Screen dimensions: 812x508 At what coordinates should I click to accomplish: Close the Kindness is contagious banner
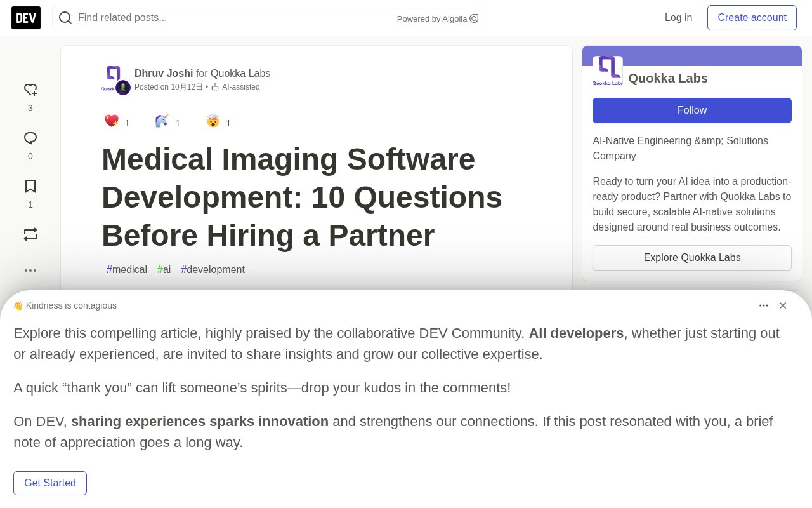(783, 305)
